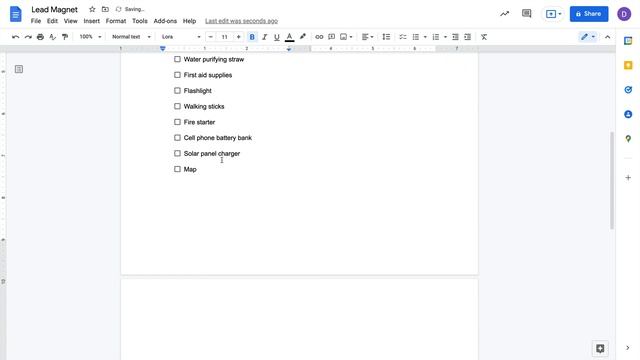Click the Checklist toolbar icon
The width and height of the screenshot is (640, 360).
(403, 37)
